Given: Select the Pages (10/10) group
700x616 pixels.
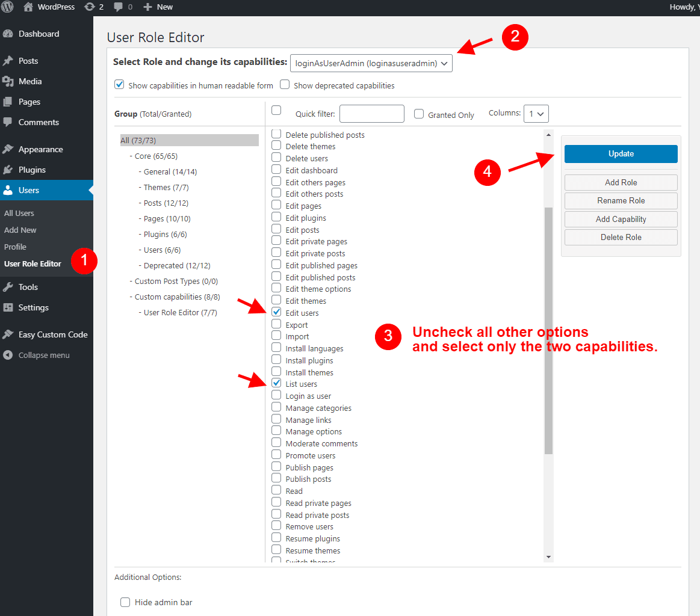Looking at the screenshot, I should click(167, 218).
